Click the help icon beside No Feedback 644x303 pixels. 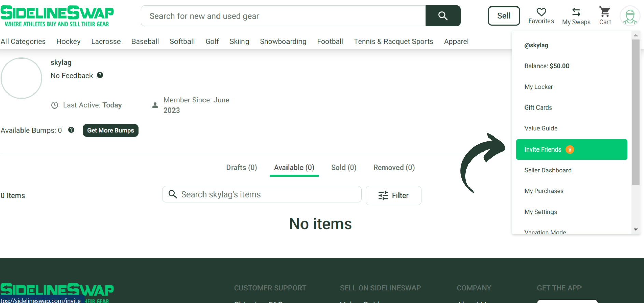click(x=100, y=75)
